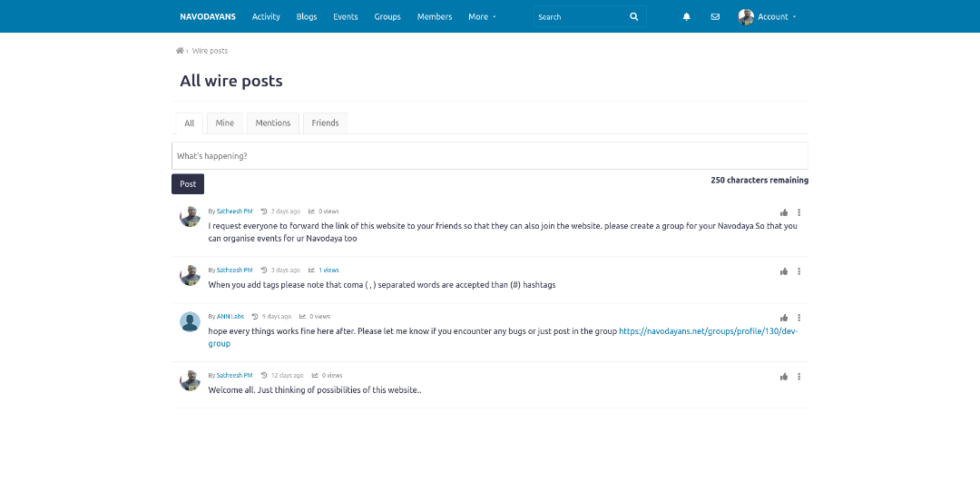The width and height of the screenshot is (980, 492).
Task: Switch to the Mentions tab
Action: 272,123
